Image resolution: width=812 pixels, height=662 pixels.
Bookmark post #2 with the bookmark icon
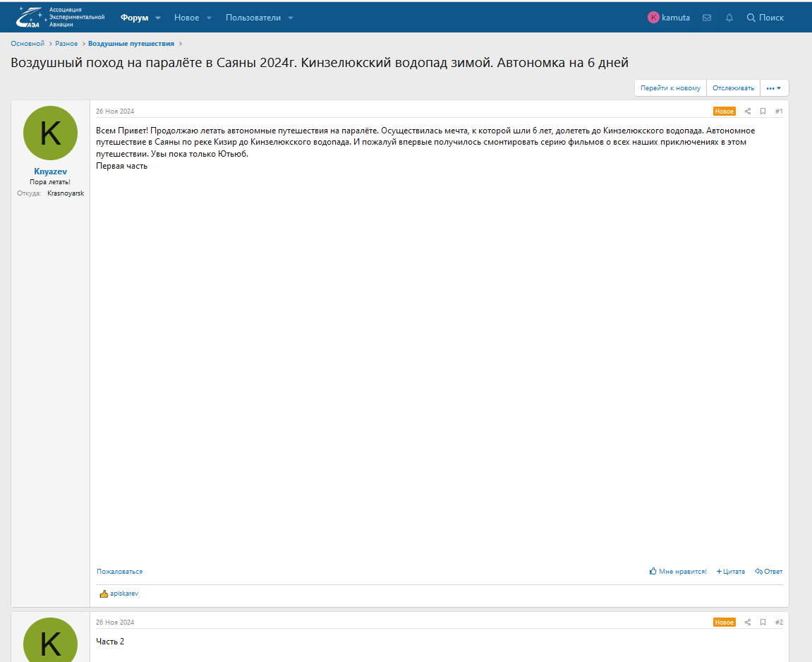pyautogui.click(x=763, y=622)
